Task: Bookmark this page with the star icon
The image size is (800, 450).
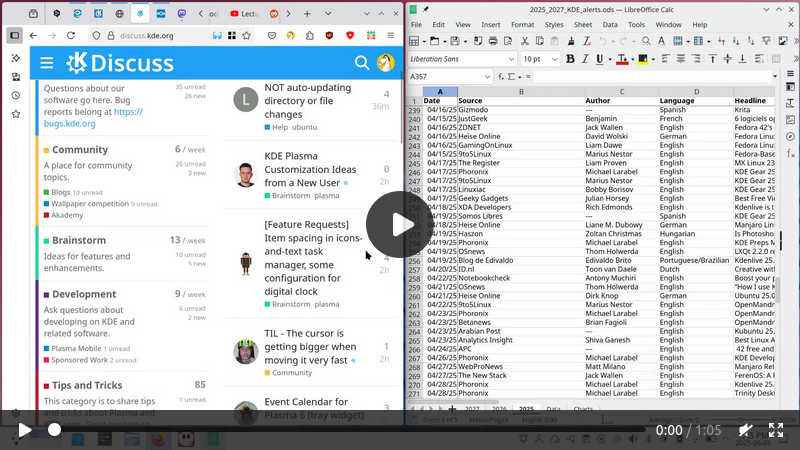Action: pos(247,36)
